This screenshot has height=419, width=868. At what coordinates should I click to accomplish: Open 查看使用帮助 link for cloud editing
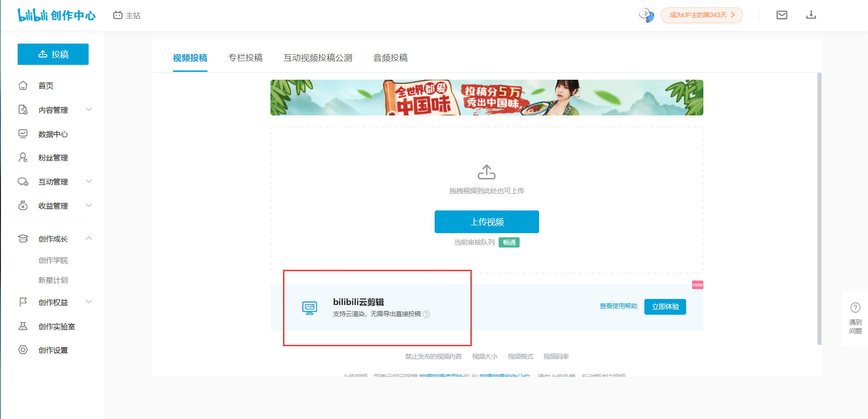(x=617, y=306)
